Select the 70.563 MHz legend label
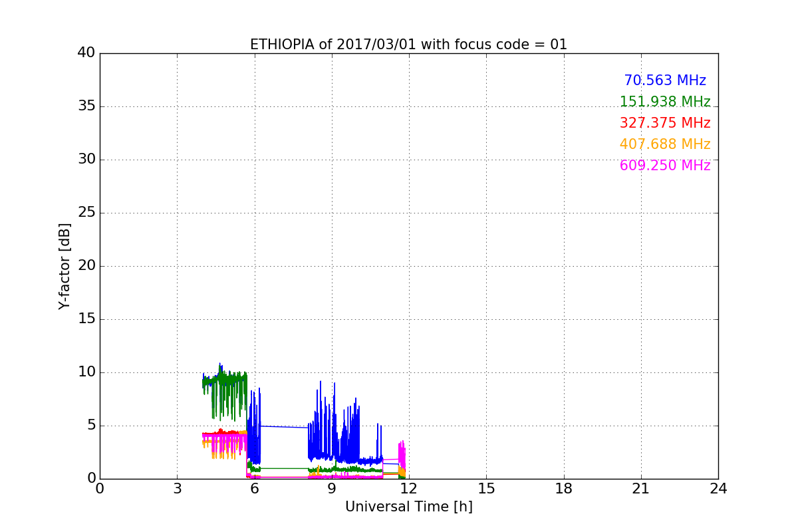Screen dimensions: 798x532 point(665,80)
